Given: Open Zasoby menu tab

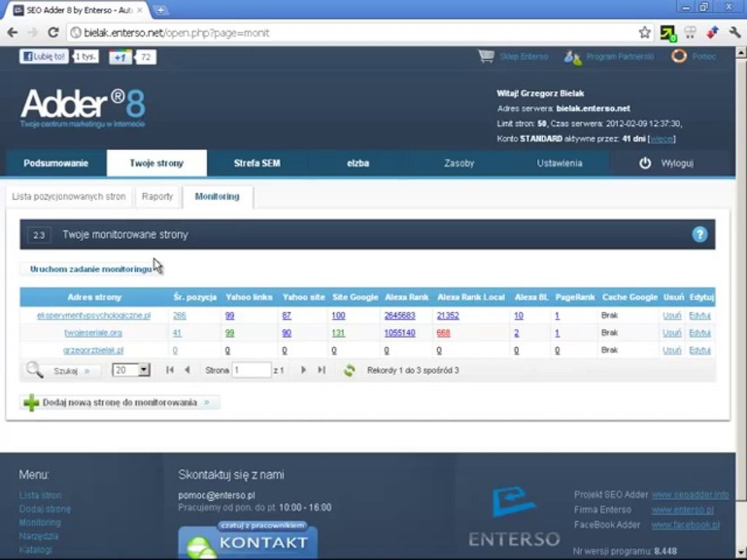Looking at the screenshot, I should [459, 163].
